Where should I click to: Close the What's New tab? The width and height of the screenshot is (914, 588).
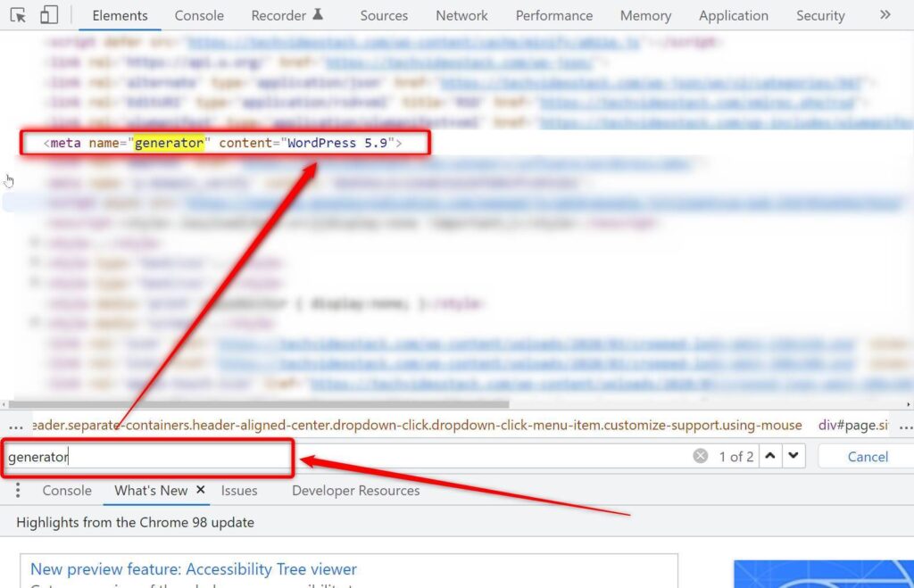click(201, 490)
